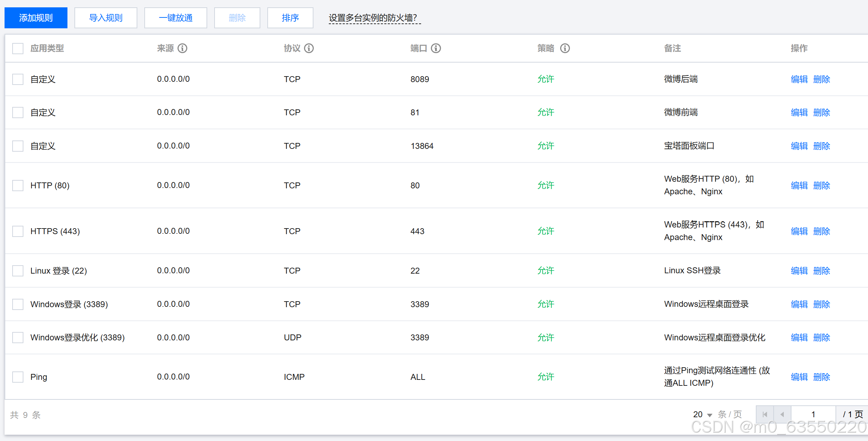Delete the Linux SSH登录 rule

tap(822, 270)
